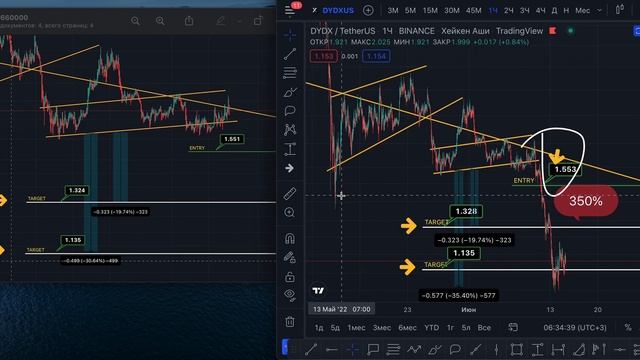640x360 pixels.
Task: Toggle percent scale % button
Action: tap(628, 327)
